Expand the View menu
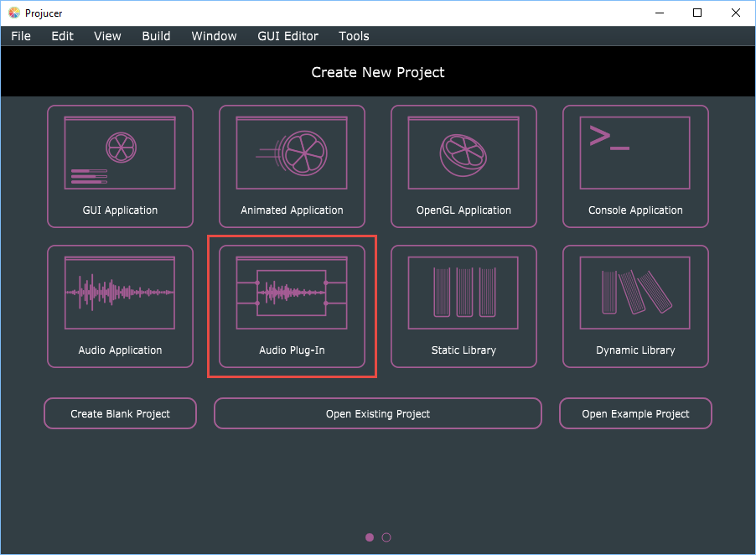 tap(107, 36)
